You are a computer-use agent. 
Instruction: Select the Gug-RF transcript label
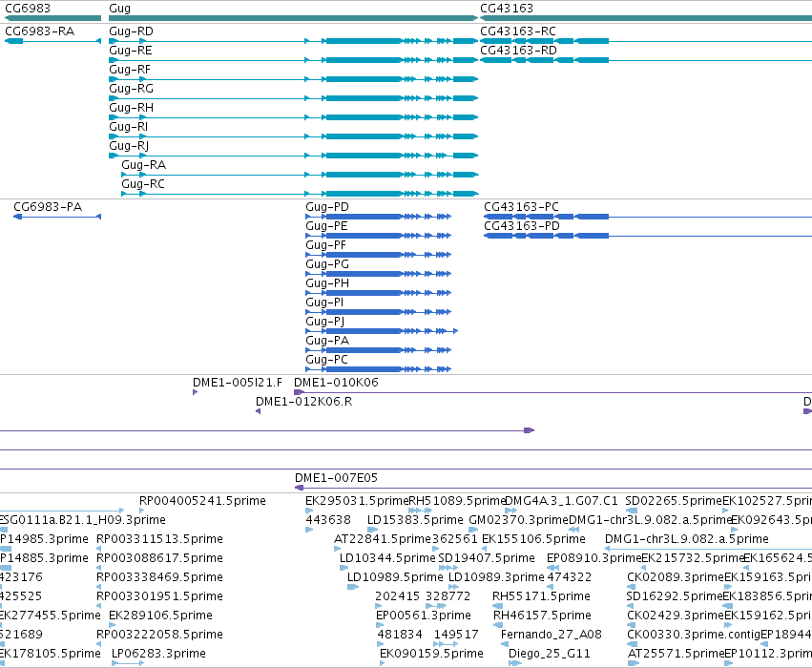click(x=130, y=70)
